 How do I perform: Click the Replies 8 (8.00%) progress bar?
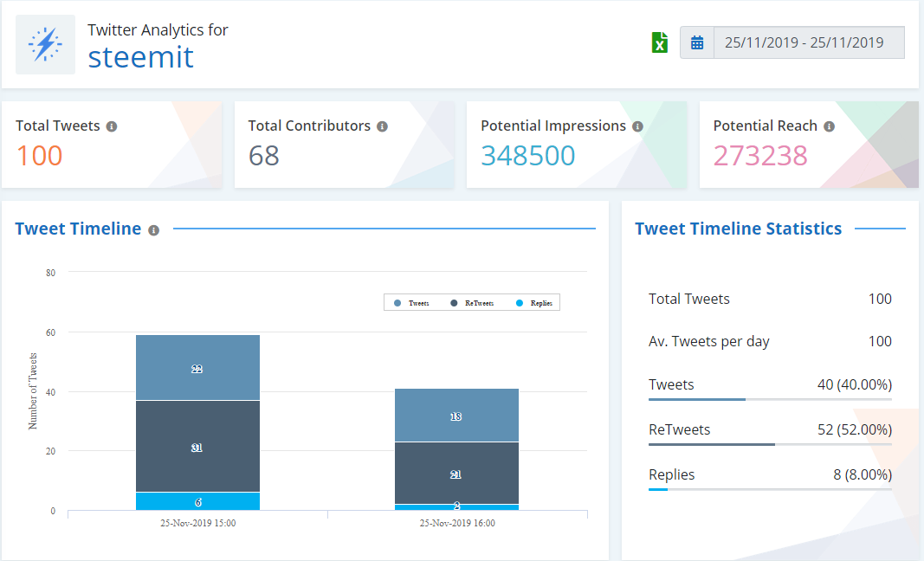[x=770, y=489]
